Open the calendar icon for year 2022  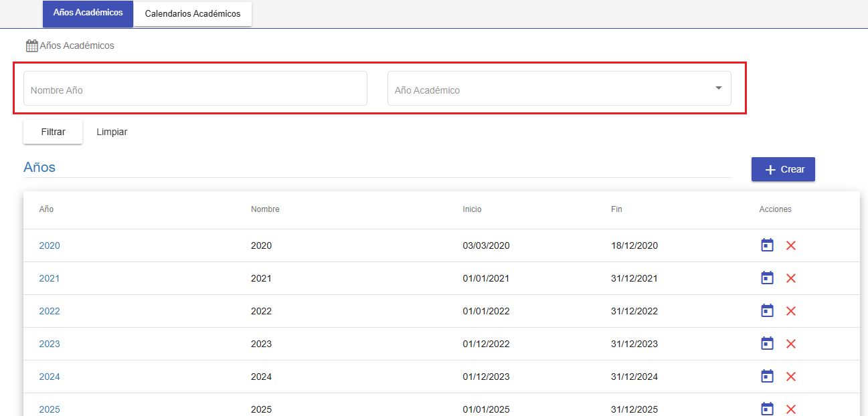point(767,311)
